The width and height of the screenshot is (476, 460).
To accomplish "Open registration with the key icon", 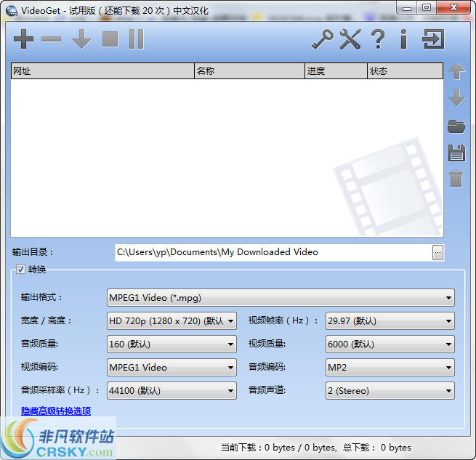I will [x=323, y=39].
